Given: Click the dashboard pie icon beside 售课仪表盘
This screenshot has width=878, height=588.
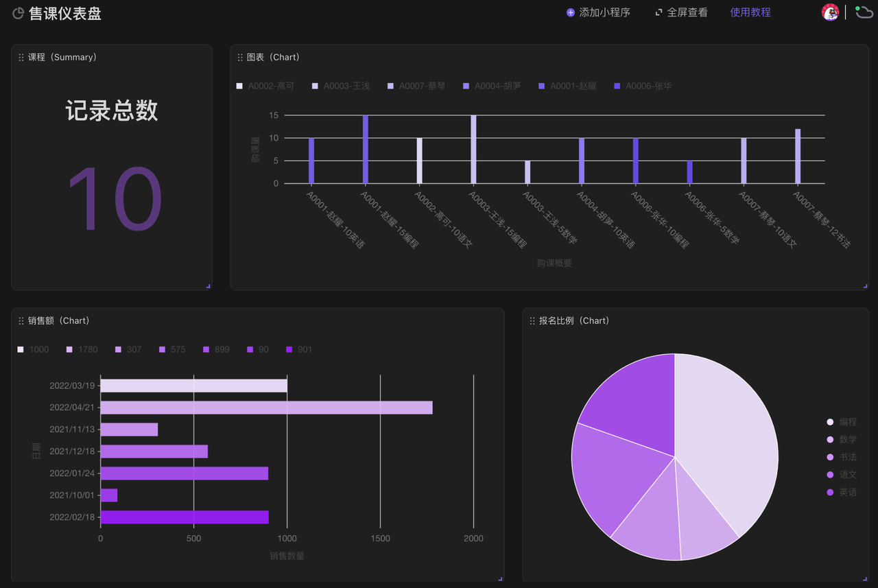Looking at the screenshot, I should [19, 14].
